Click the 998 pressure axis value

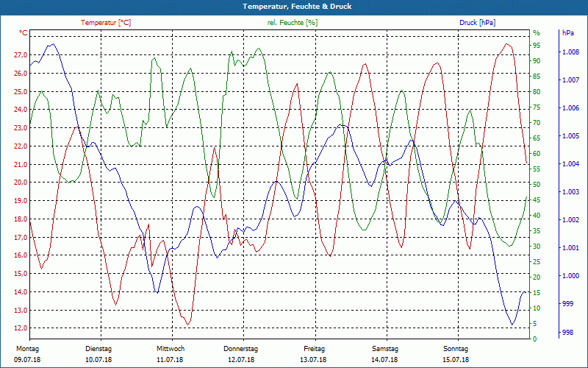coord(567,333)
